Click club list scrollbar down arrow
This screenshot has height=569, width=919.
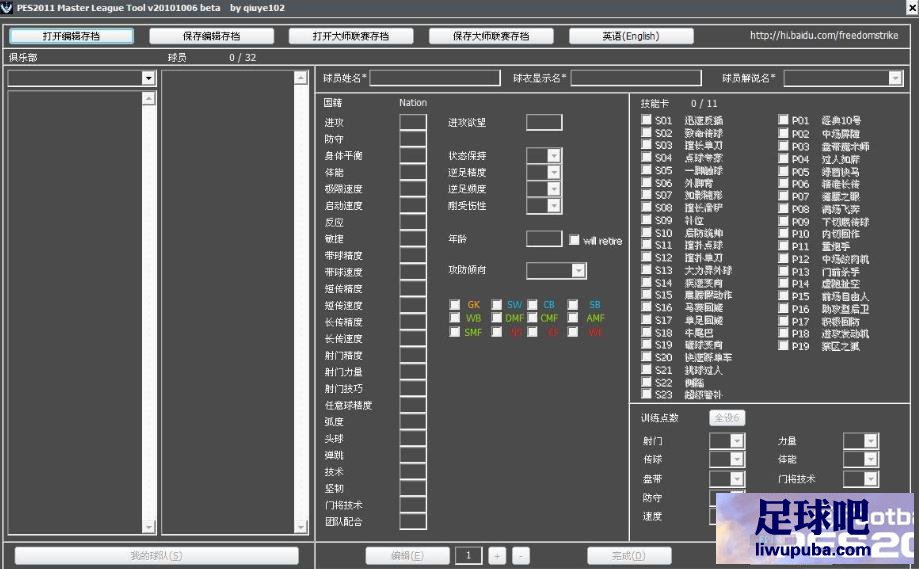149,526
